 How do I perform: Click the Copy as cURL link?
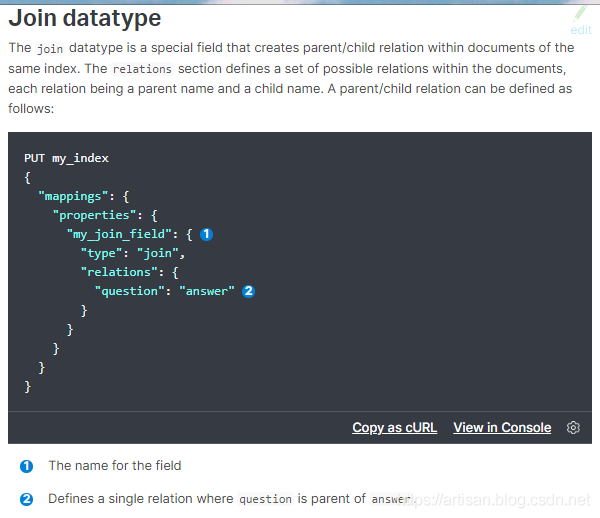[x=394, y=427]
